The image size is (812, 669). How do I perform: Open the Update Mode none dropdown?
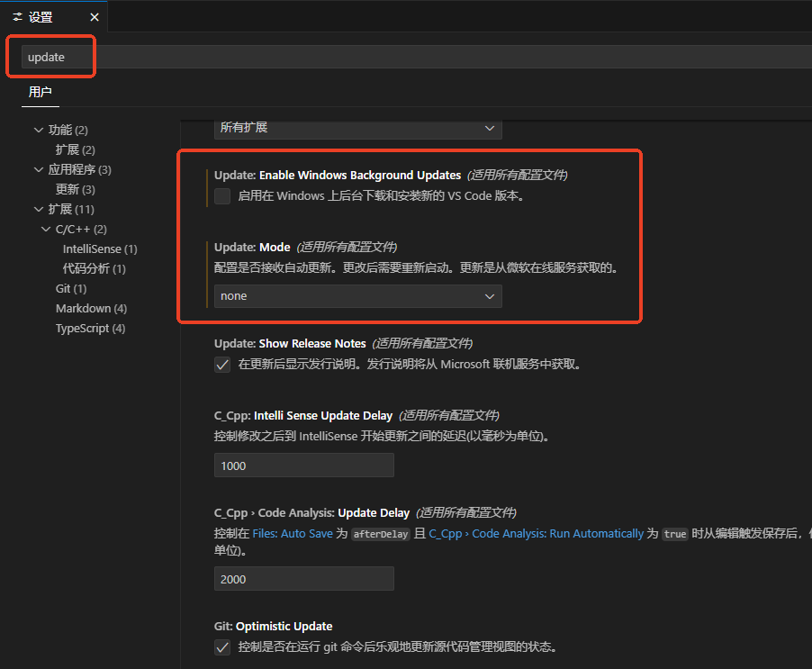358,296
